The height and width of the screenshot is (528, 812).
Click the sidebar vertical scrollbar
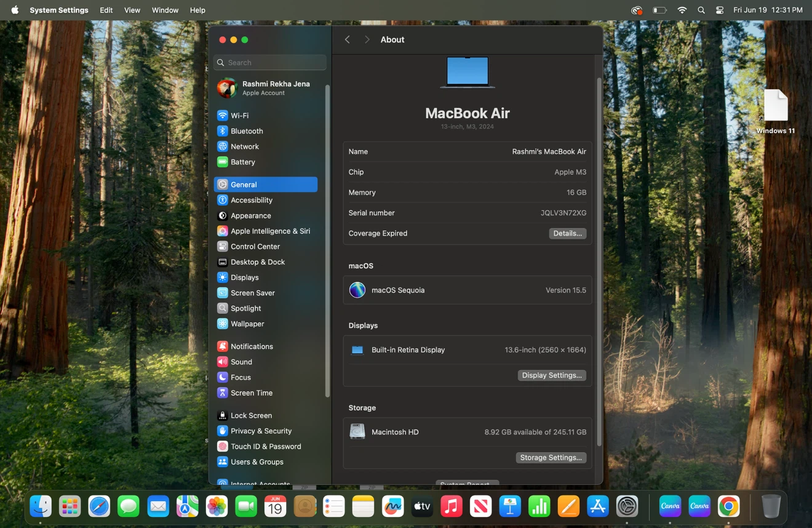(x=327, y=240)
